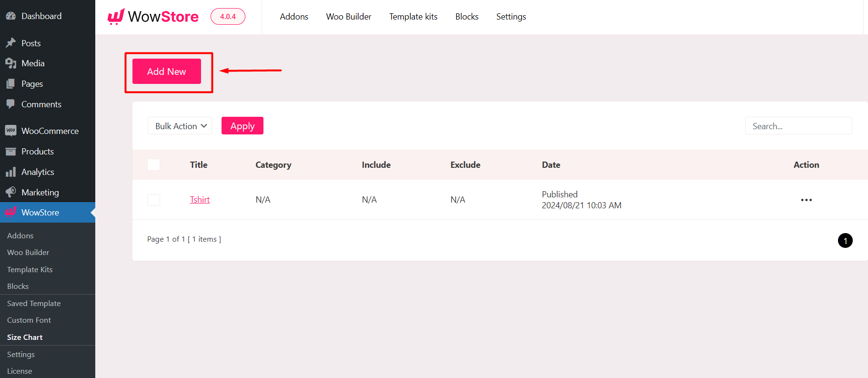This screenshot has height=378, width=868.
Task: Click the Products archive icon
Action: [x=10, y=152]
